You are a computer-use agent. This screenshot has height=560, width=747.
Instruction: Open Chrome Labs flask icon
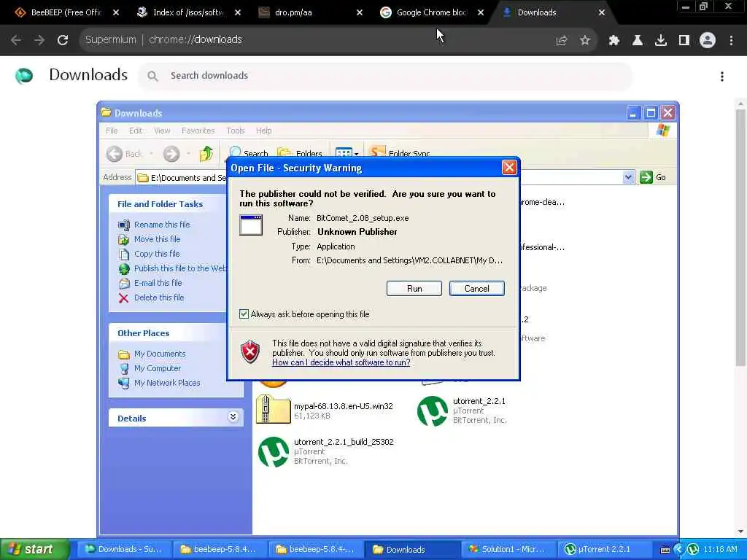pos(638,41)
